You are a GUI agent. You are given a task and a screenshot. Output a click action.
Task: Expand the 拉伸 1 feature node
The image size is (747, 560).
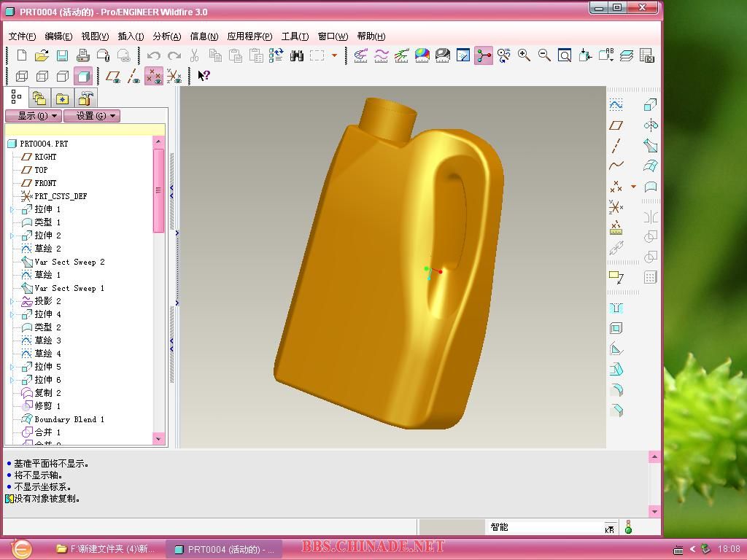pos(12,209)
